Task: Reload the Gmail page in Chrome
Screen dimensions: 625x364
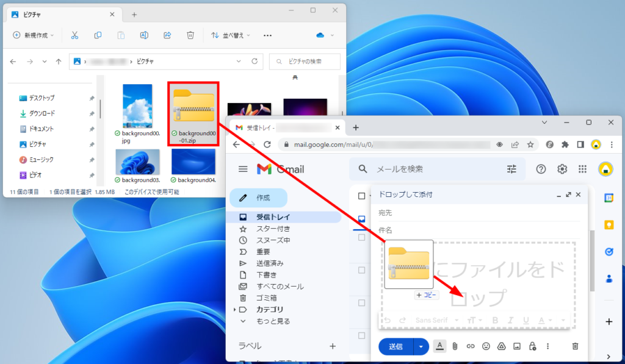Action: pos(267,145)
